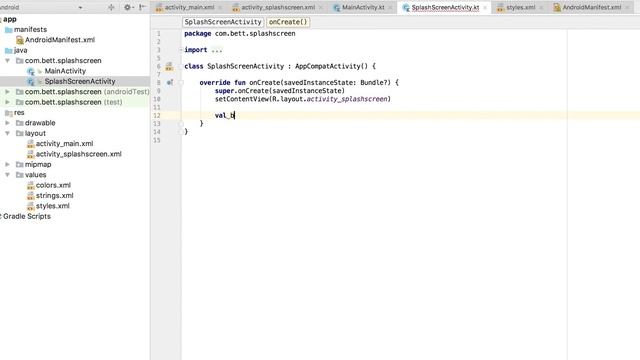
Task: Expand the collapsed import block
Action: pyautogui.click(x=181, y=50)
